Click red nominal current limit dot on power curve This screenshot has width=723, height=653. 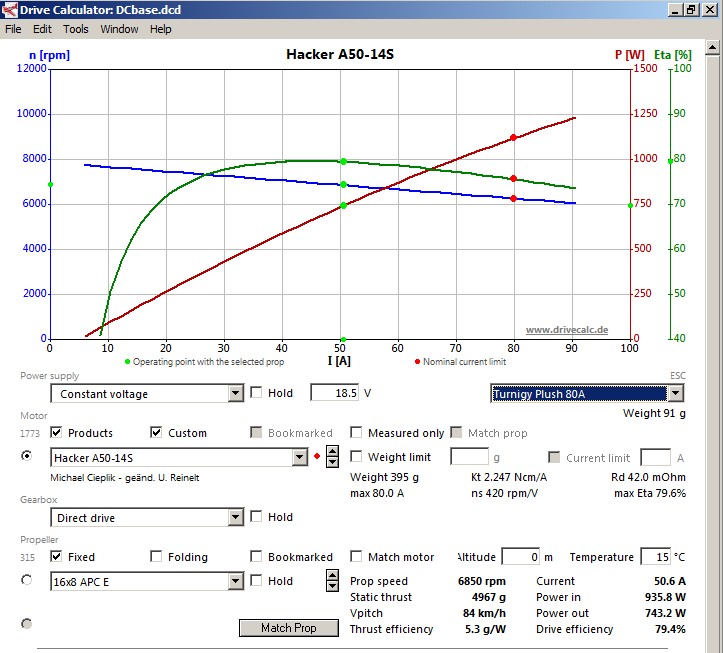point(513,138)
